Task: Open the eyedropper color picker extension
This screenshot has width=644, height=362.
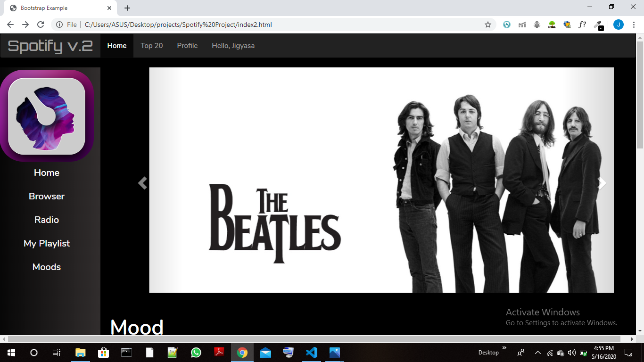Action: (598, 25)
